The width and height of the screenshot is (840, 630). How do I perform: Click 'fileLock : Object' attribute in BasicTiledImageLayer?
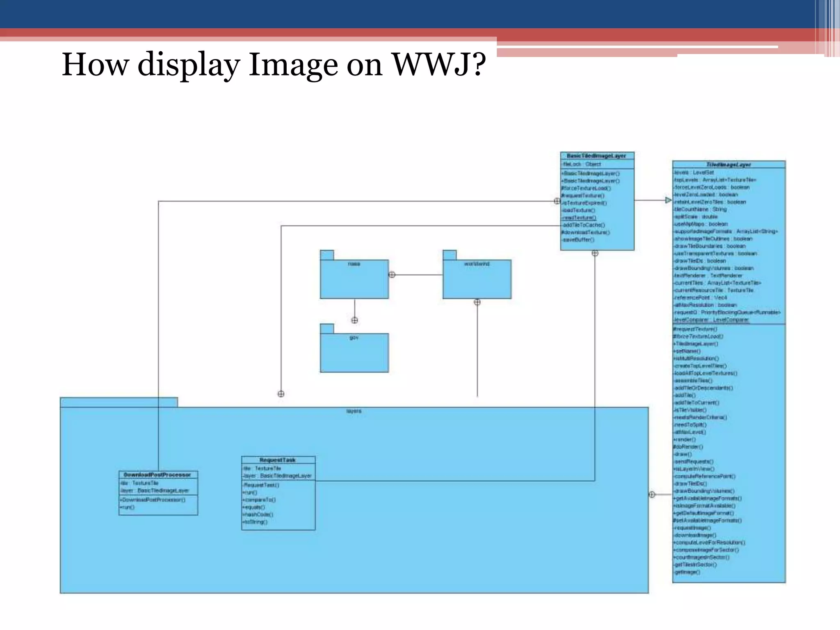click(x=582, y=164)
